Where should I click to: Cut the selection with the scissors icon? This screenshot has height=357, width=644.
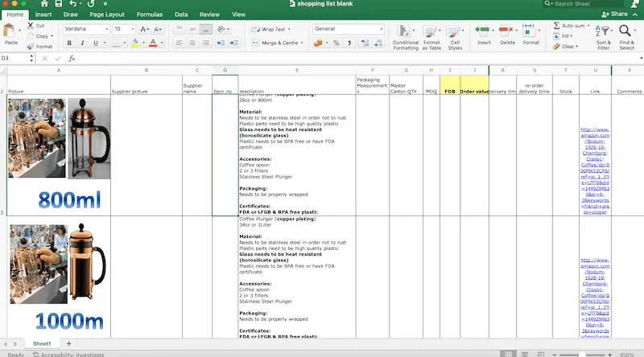coord(31,26)
